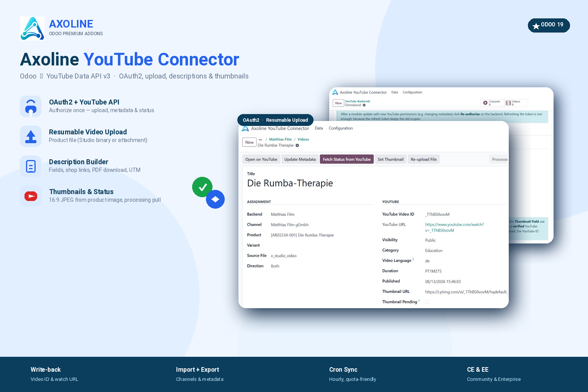Click the Backend field value Matthias Film
This screenshot has height=392, width=588.
283,214
